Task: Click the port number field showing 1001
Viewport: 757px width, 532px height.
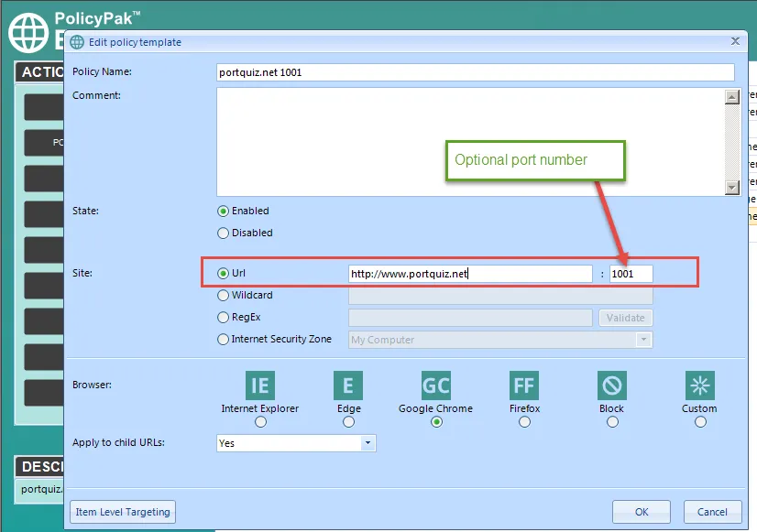Action: [631, 274]
